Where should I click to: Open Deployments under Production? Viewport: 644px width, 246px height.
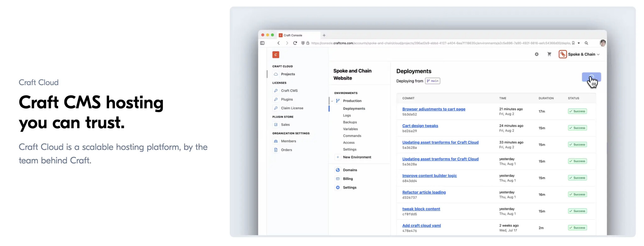click(x=354, y=109)
